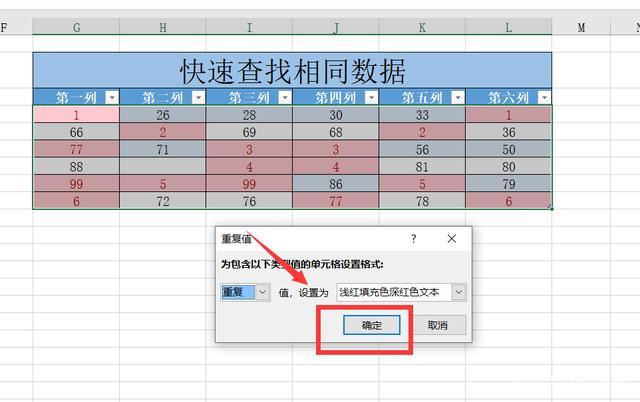The image size is (640, 402).
Task: Open filter dropdown for 第六列
Action: [x=544, y=97]
